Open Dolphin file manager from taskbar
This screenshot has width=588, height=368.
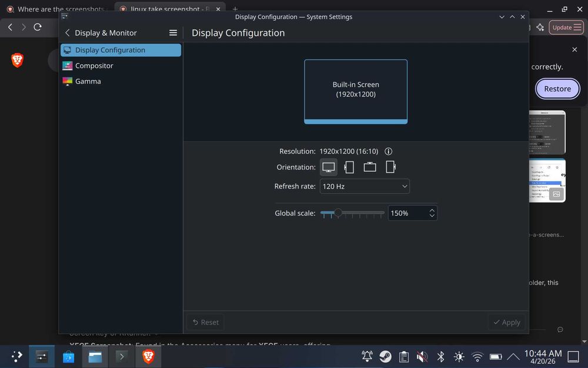click(x=95, y=356)
